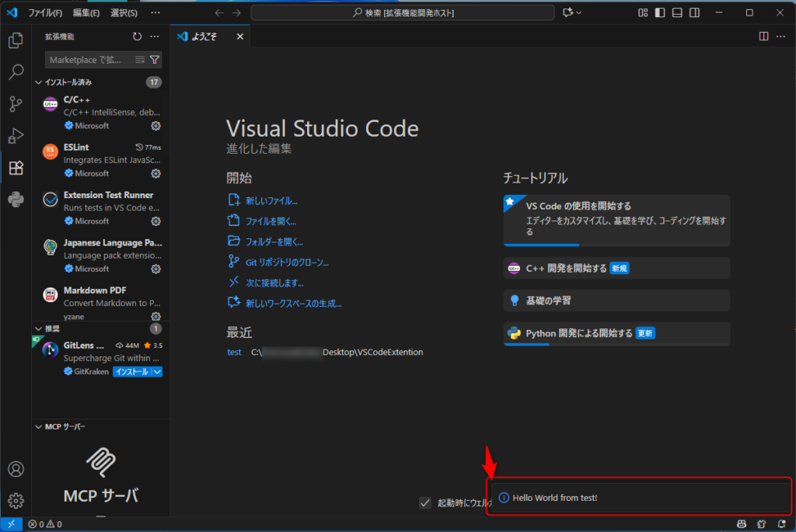Toggle the show welcome page on startup checkbox
Screen dimensions: 796x532
coord(425,502)
